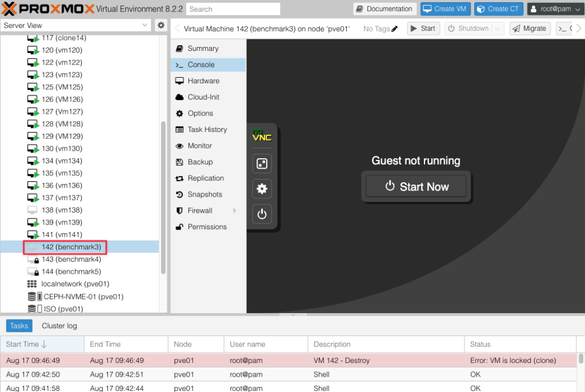
Task: Click Error: VM is locked (clone) status
Action: point(513,361)
